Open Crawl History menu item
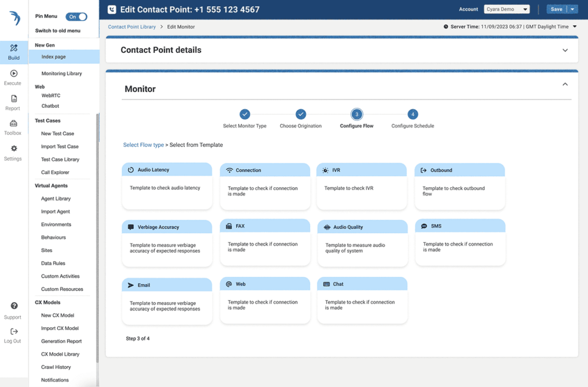The height and width of the screenshot is (387, 588). click(56, 367)
